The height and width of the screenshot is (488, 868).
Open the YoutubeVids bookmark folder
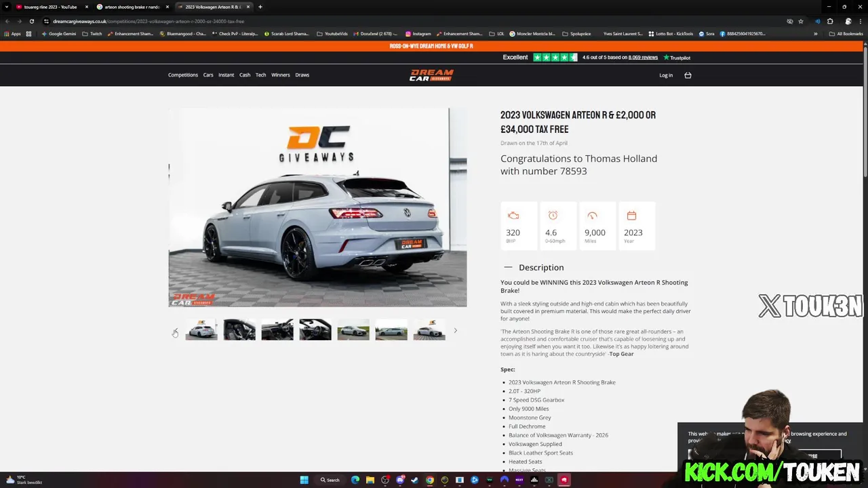(x=332, y=34)
